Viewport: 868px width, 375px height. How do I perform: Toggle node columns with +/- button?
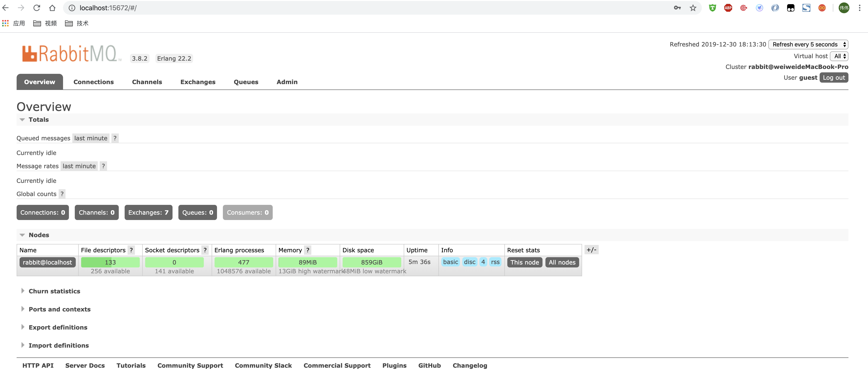click(x=591, y=250)
